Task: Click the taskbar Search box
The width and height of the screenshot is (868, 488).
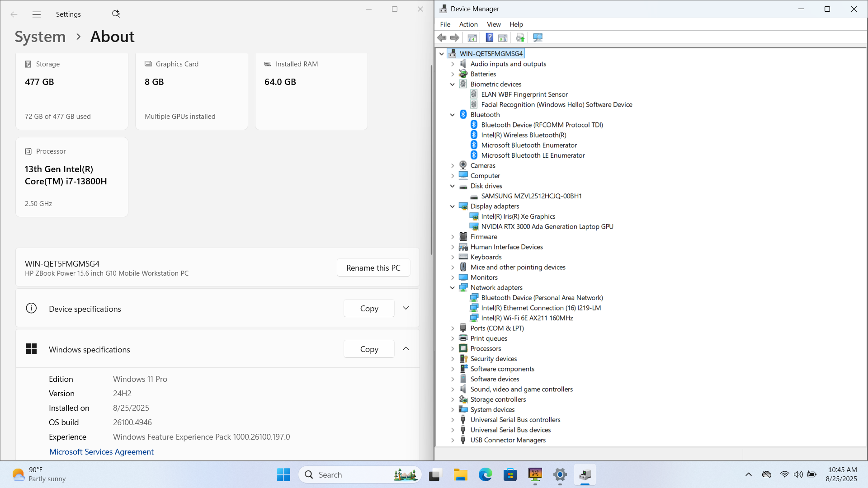Action: click(x=360, y=474)
